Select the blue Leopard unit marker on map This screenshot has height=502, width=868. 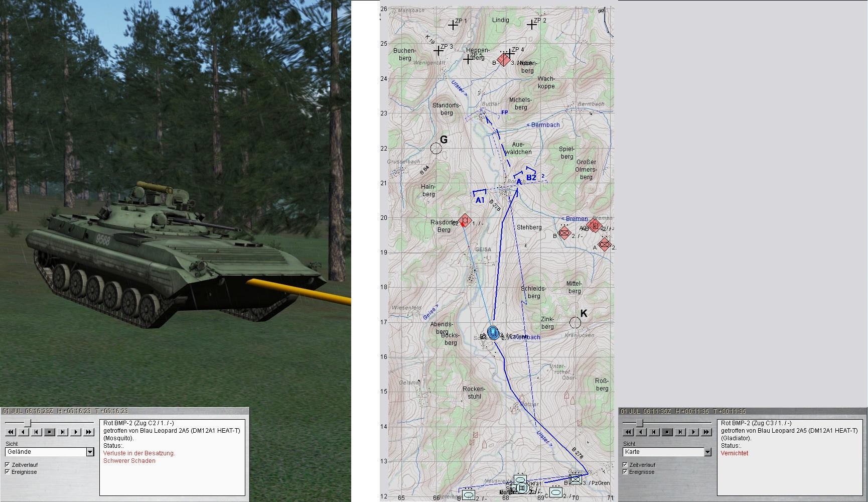point(494,332)
